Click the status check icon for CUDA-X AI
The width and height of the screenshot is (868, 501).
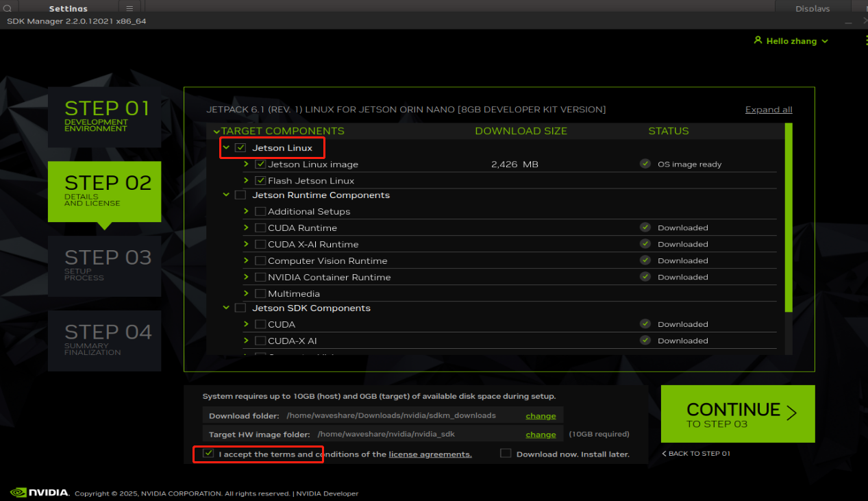click(x=645, y=341)
